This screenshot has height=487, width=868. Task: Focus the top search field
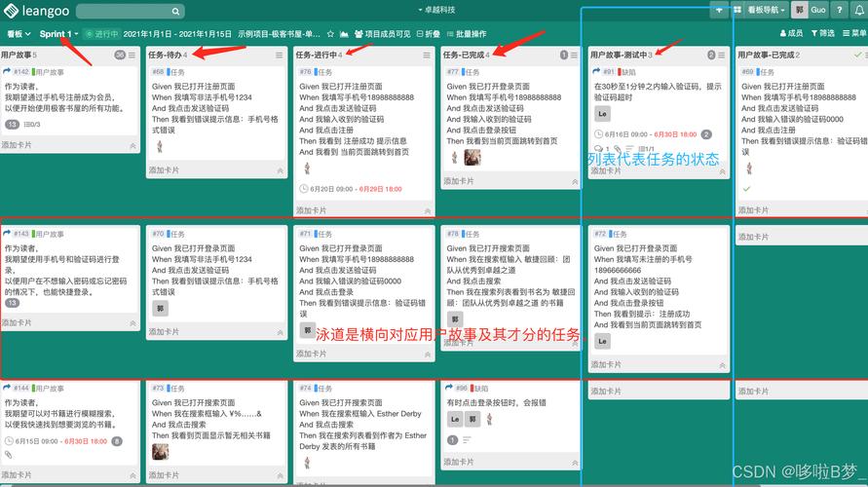(x=131, y=11)
